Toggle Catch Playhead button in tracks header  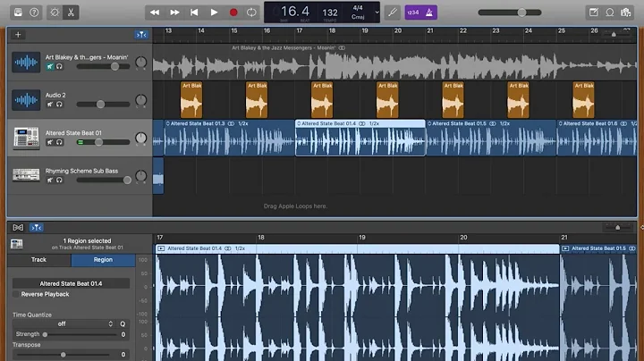click(141, 35)
